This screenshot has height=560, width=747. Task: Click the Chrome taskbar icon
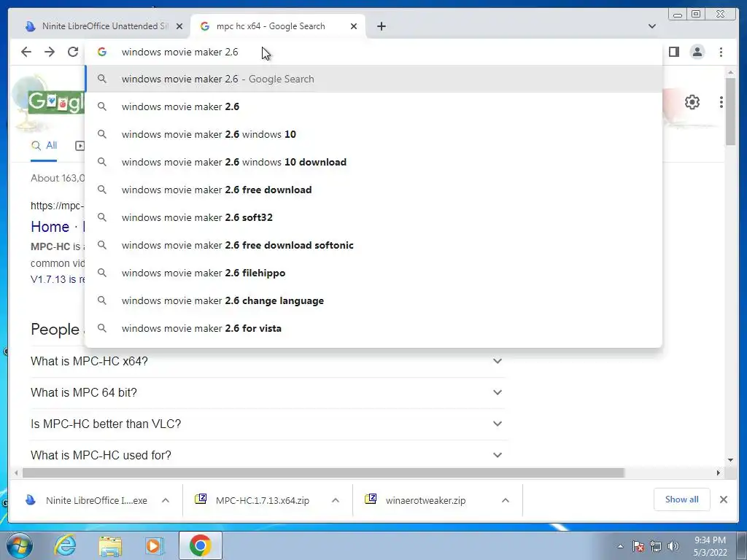201,545
